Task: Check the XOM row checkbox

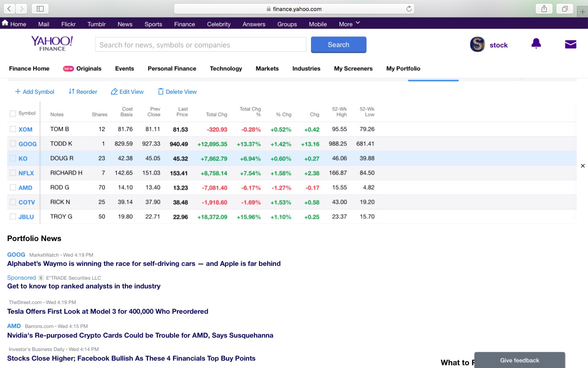Action: click(x=13, y=129)
